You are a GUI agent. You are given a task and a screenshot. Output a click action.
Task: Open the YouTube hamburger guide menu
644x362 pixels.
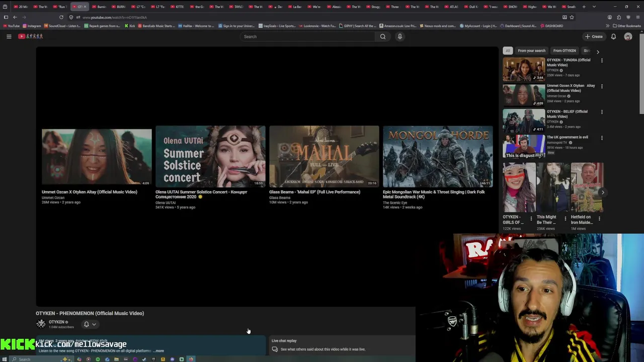pyautogui.click(x=9, y=36)
